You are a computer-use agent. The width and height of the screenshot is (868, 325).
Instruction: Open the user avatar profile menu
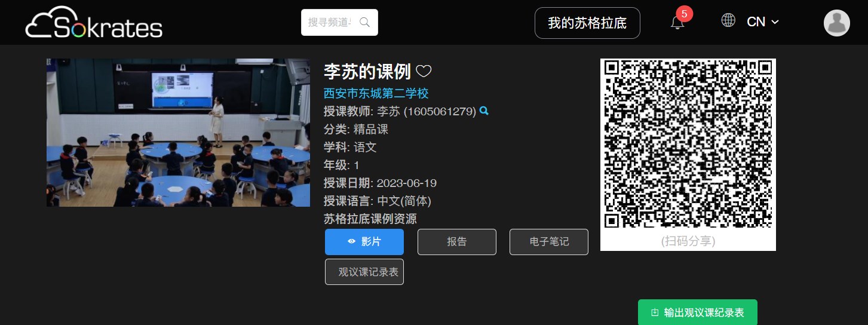[x=837, y=23]
